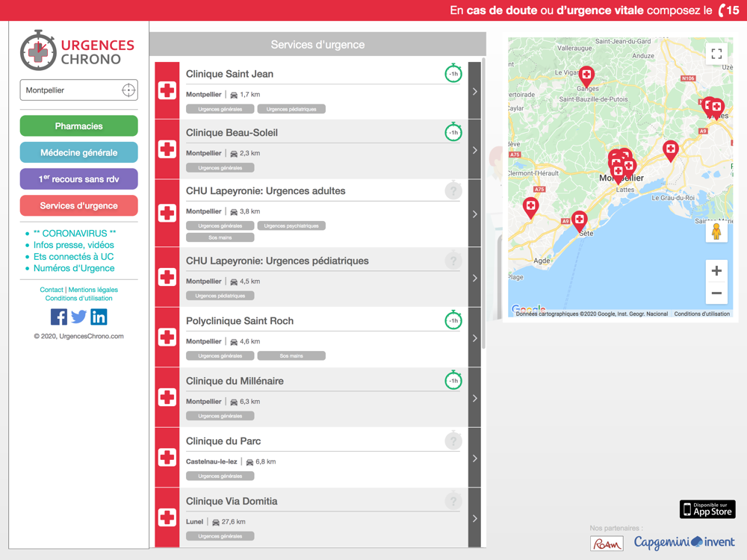Open the Facebook page icon
The height and width of the screenshot is (560, 747).
[x=59, y=317]
